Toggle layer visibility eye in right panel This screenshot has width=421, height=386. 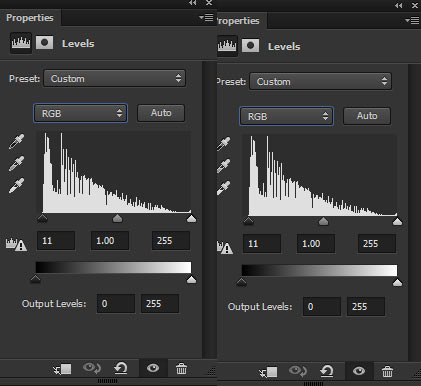point(359,371)
